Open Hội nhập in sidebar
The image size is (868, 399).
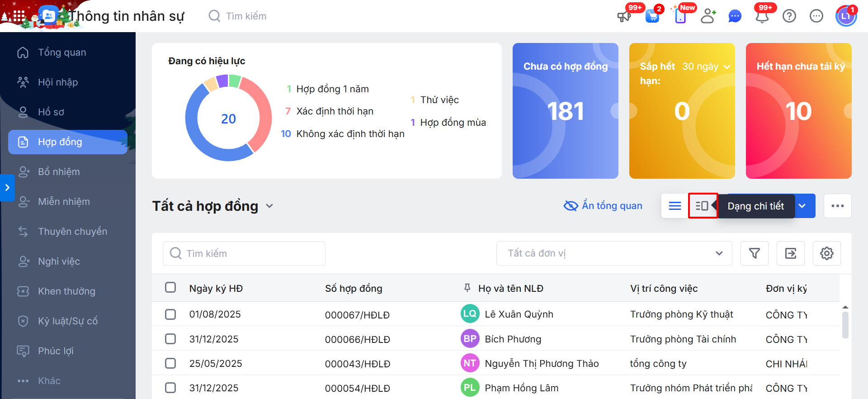[68, 82]
